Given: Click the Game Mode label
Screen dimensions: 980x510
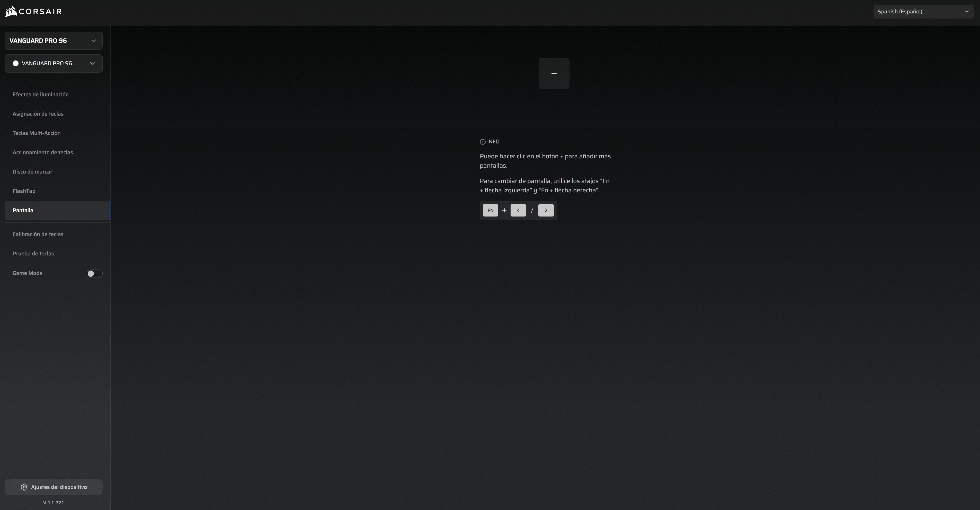Looking at the screenshot, I should 27,273.
